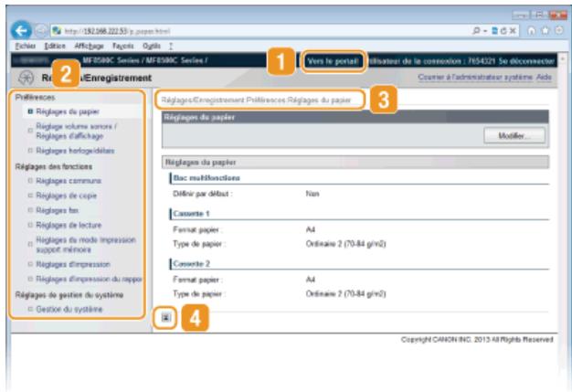Click the search magnifier in address bar
The height and width of the screenshot is (392, 572).
tap(476, 31)
